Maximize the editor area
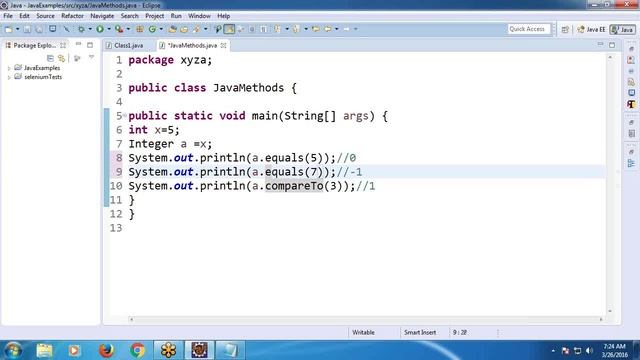 [x=612, y=45]
